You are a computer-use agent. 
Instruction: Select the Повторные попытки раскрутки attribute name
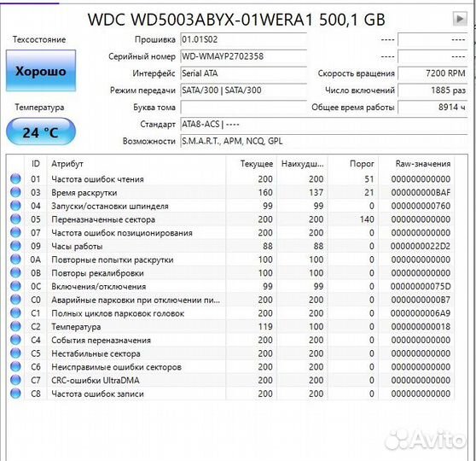click(x=113, y=260)
